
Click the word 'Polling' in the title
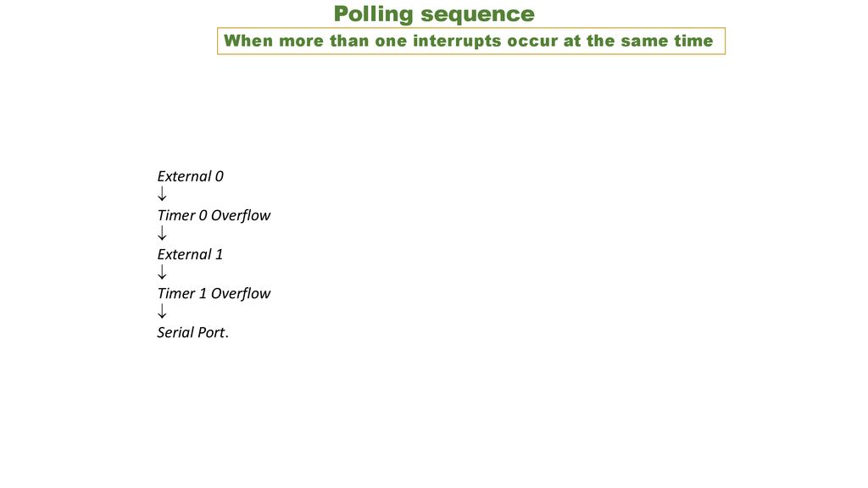373,14
